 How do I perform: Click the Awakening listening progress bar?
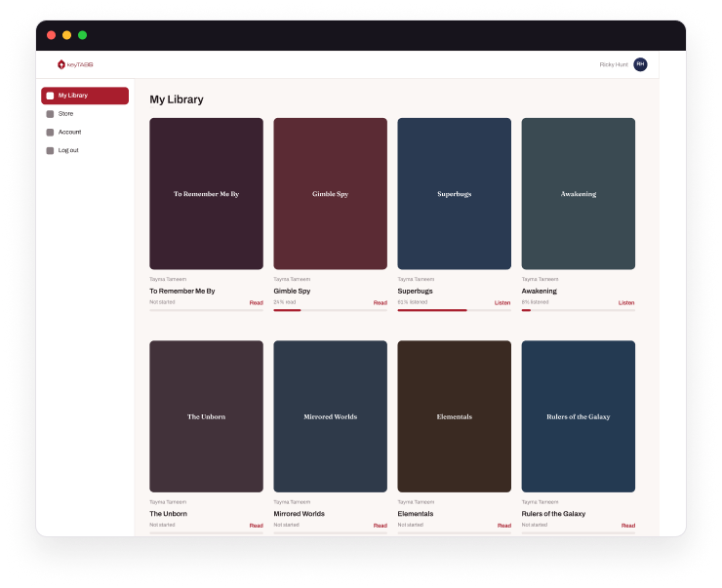click(x=579, y=310)
